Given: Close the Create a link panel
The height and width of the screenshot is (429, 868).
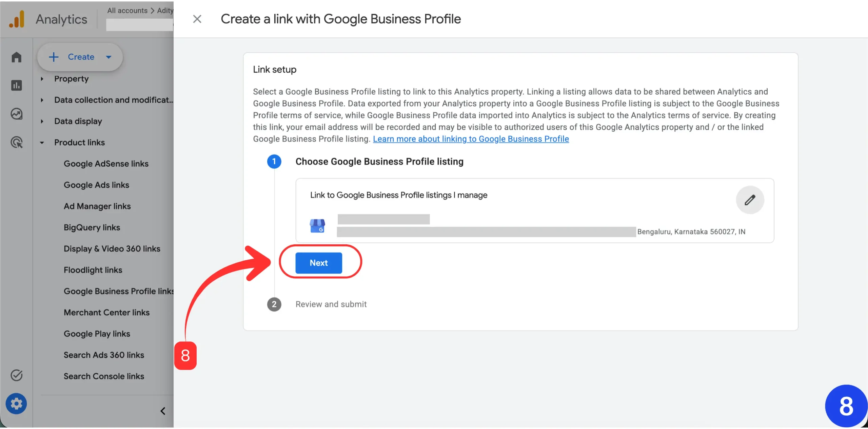Looking at the screenshot, I should point(197,19).
